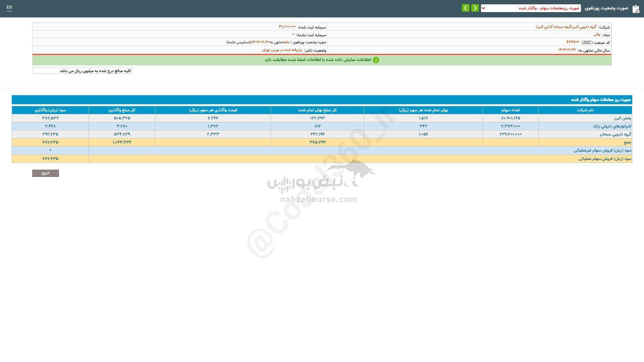Click the کل مبلغ واگذاری column header

click(122, 110)
